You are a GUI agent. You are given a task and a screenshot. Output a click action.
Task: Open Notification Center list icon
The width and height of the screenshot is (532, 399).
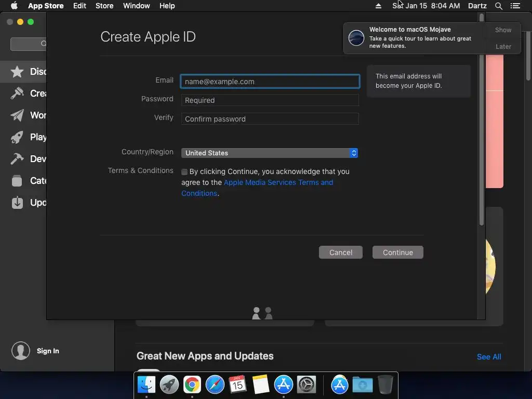tap(515, 6)
